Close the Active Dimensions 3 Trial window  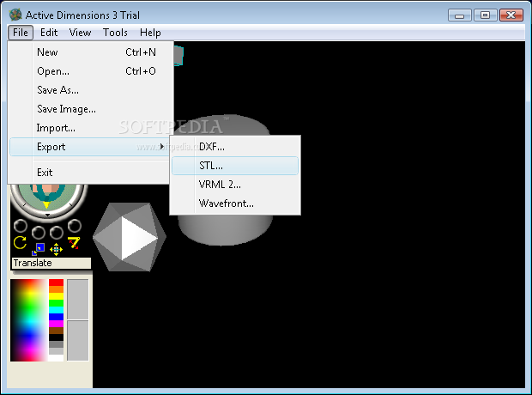(x=511, y=15)
